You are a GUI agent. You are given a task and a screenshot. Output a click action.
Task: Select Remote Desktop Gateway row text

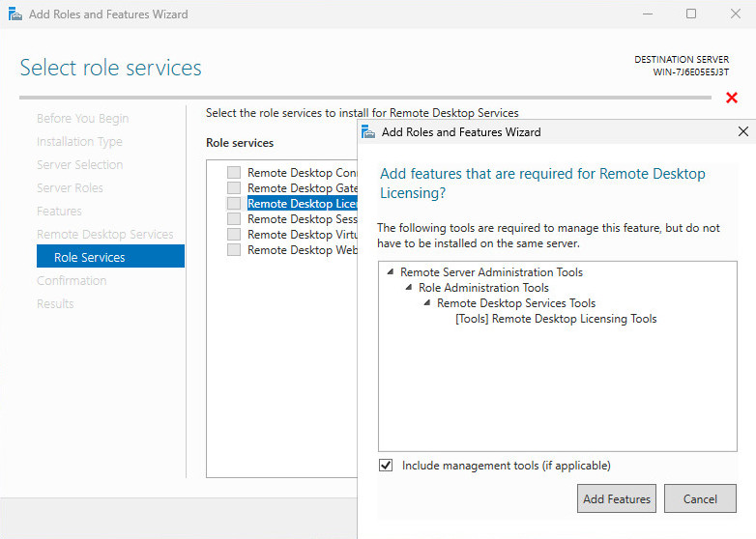(303, 187)
